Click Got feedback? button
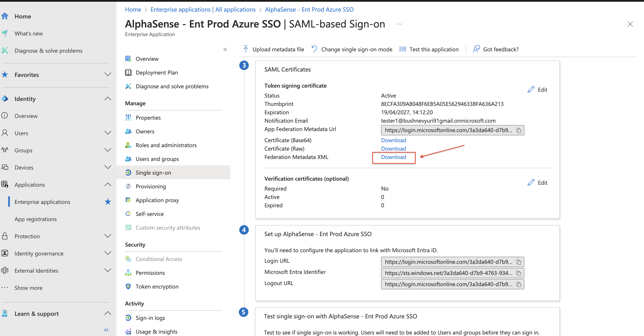This screenshot has height=336, width=644. pos(496,49)
